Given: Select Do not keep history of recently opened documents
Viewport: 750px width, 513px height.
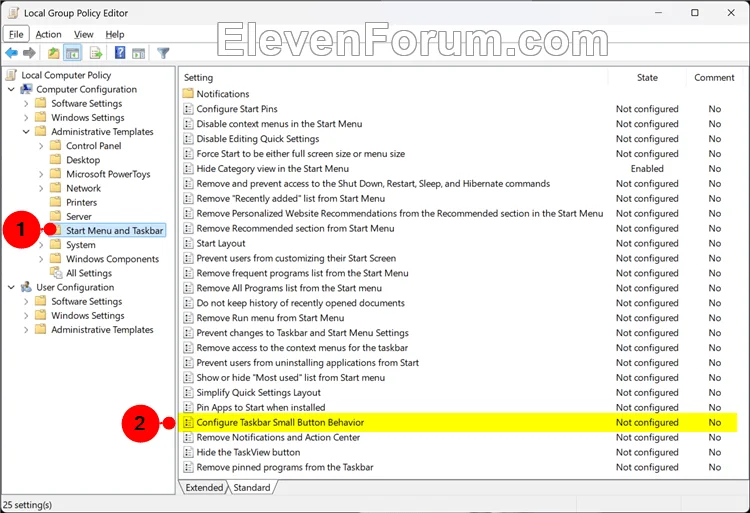Looking at the screenshot, I should [300, 303].
